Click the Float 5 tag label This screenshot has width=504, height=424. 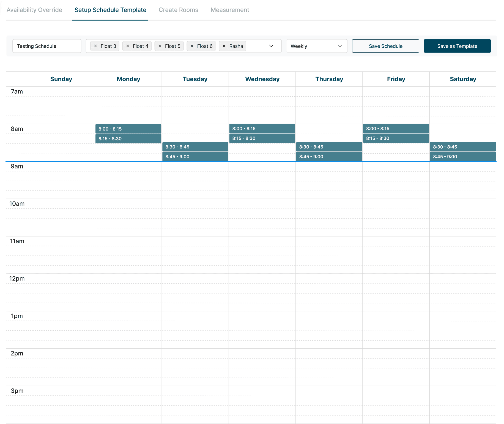click(x=172, y=46)
